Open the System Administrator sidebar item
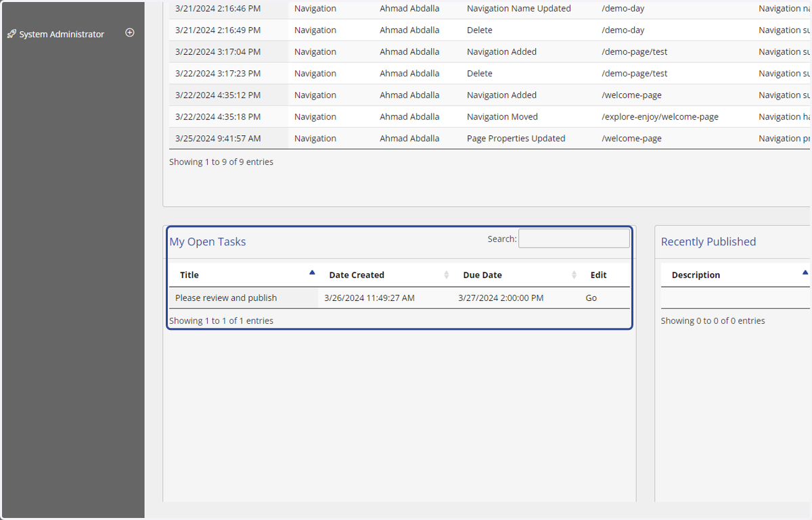812x520 pixels. [x=62, y=34]
